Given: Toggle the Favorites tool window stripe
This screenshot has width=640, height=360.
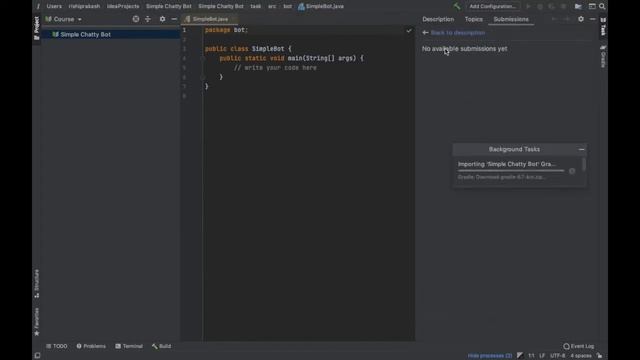Looking at the screenshot, I should [x=36, y=322].
